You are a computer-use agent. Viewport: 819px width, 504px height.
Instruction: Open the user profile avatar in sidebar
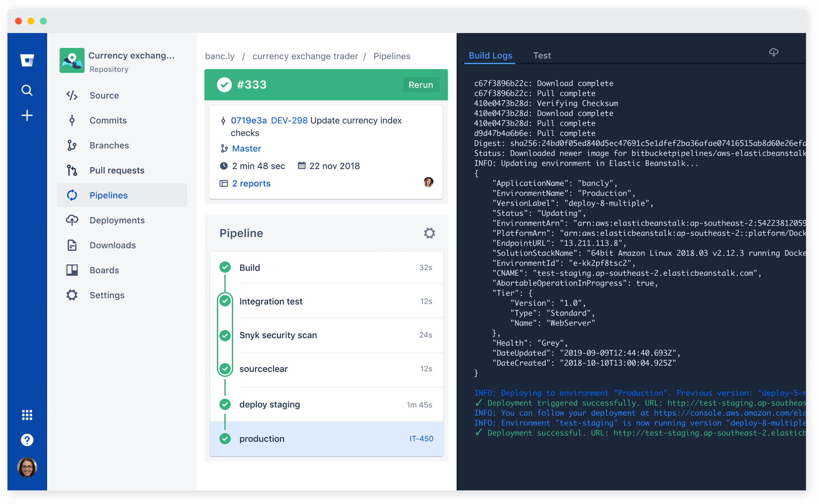coord(27,467)
